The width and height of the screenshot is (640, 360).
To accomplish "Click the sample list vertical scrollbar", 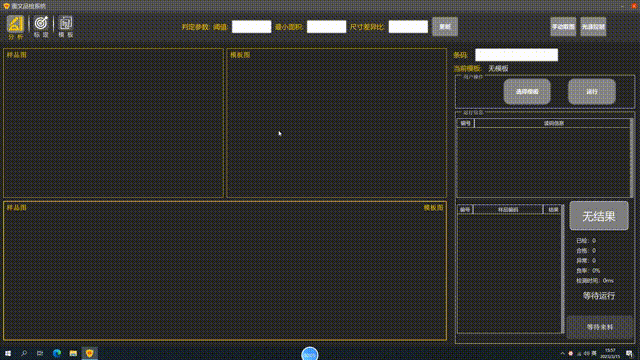I will (x=563, y=269).
